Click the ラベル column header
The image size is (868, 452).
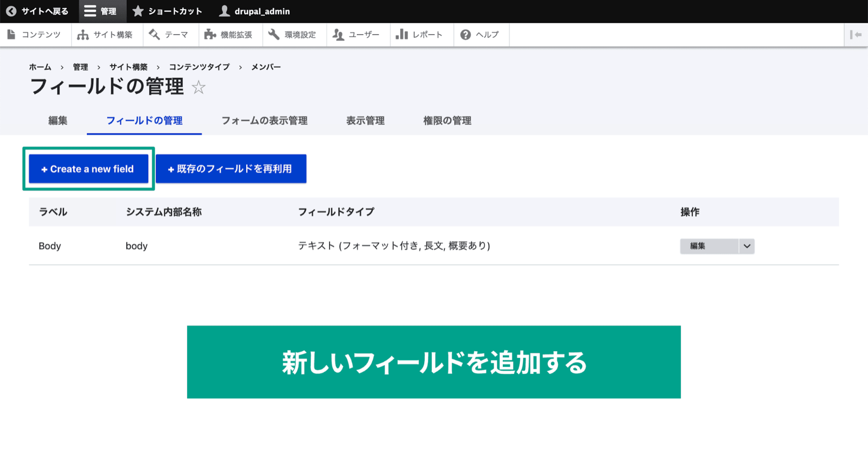(53, 212)
